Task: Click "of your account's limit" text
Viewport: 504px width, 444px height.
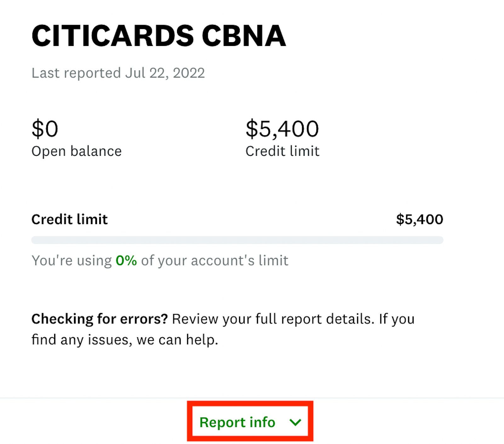Action: 215,261
